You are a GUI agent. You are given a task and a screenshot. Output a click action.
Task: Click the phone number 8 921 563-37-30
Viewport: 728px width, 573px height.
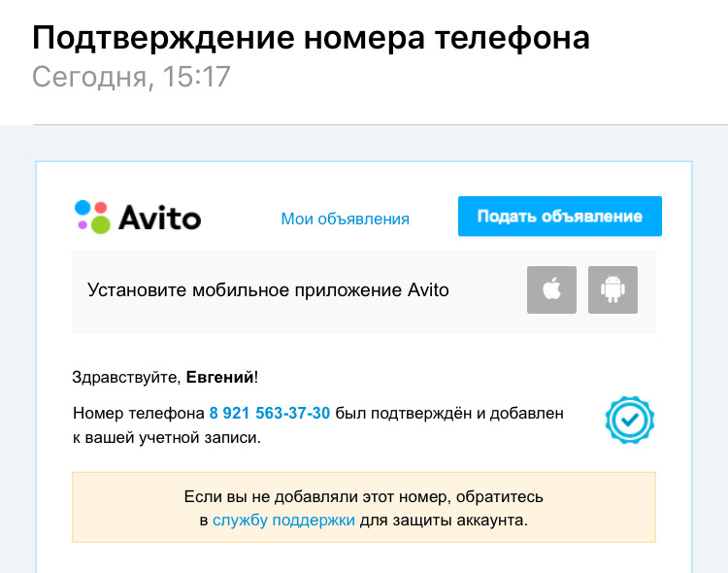pos(270,413)
